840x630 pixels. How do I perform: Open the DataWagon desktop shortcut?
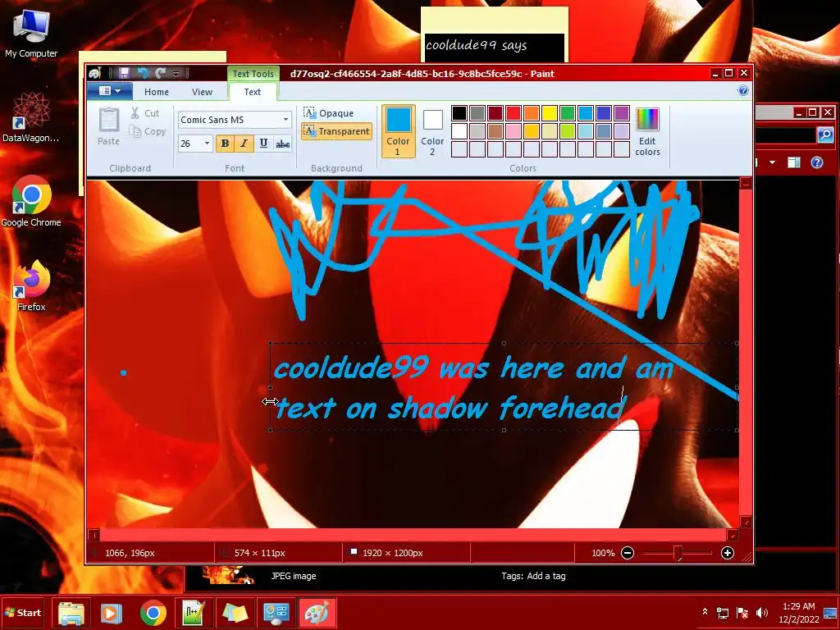pos(31,116)
